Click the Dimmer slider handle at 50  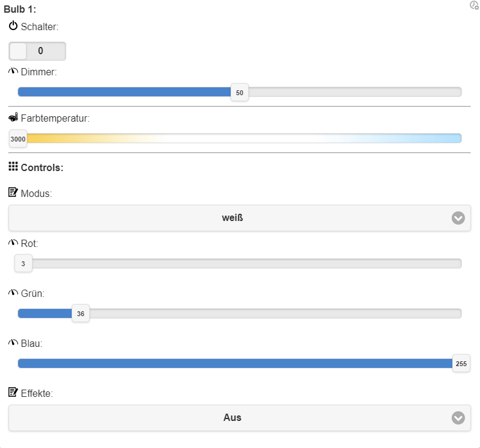[240, 92]
